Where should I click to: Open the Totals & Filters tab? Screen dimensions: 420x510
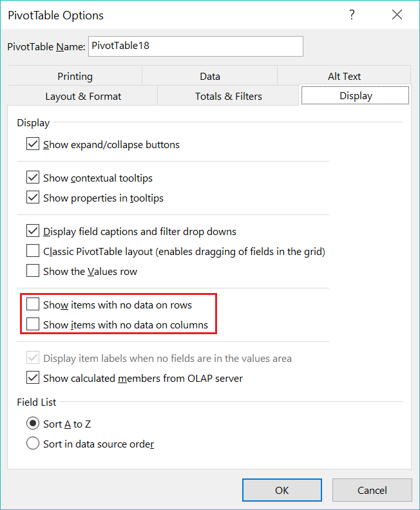[229, 97]
